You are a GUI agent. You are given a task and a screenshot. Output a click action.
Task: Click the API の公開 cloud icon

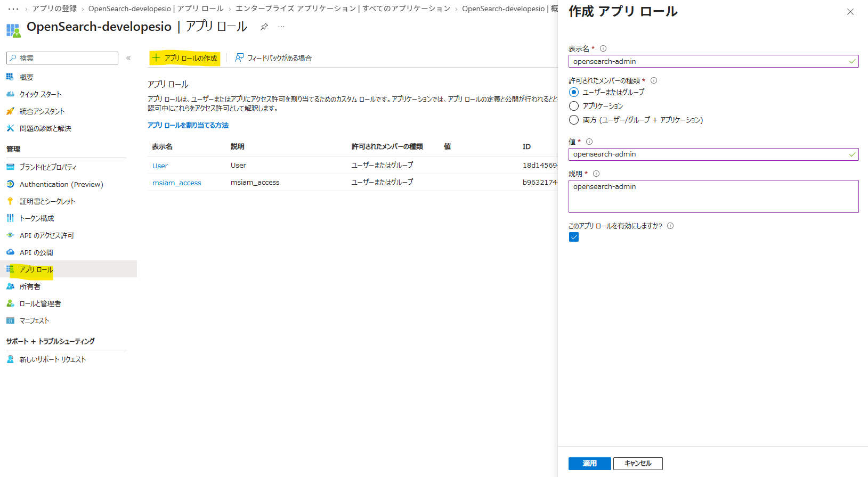click(x=10, y=252)
